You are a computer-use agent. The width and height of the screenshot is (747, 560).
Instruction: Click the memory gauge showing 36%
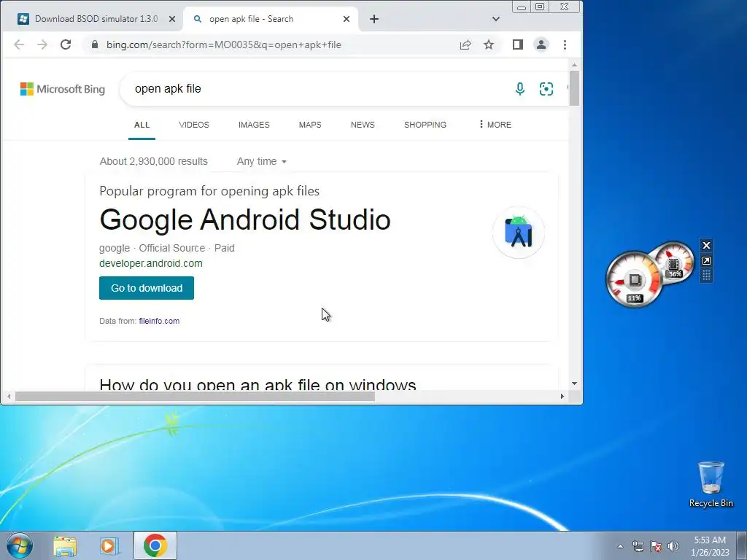(x=673, y=262)
